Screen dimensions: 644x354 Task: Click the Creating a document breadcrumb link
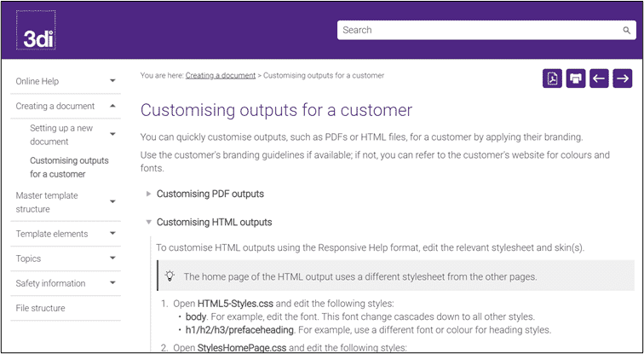click(x=221, y=76)
